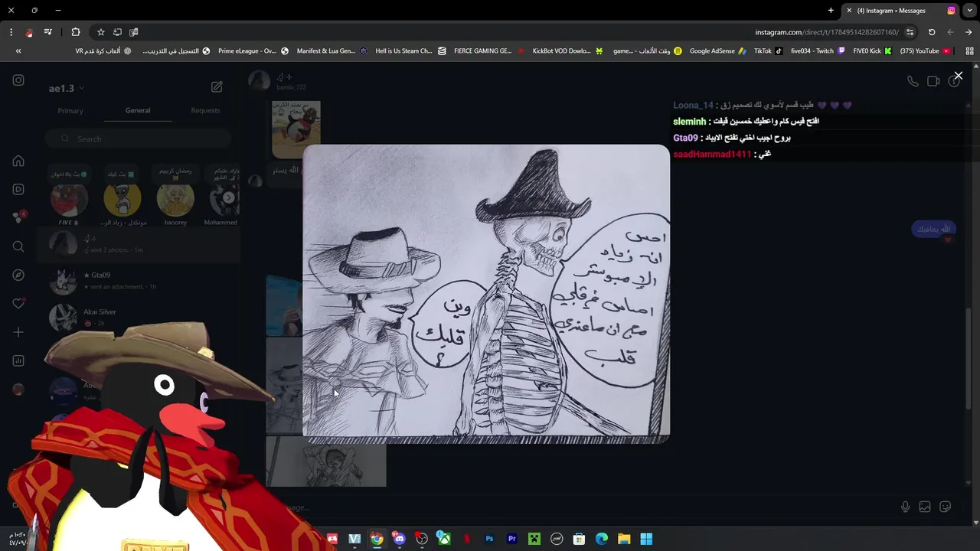
Task: Open Messages in the Instagram sidebar
Action: pos(18,217)
